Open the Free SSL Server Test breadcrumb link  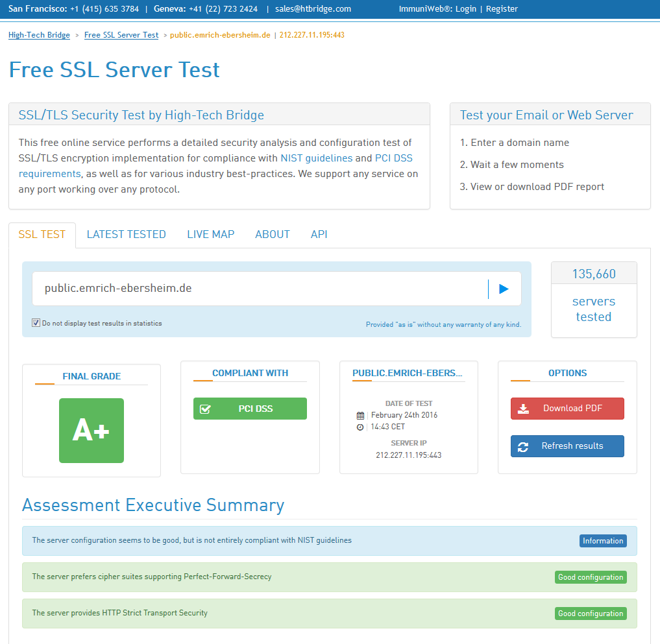121,35
